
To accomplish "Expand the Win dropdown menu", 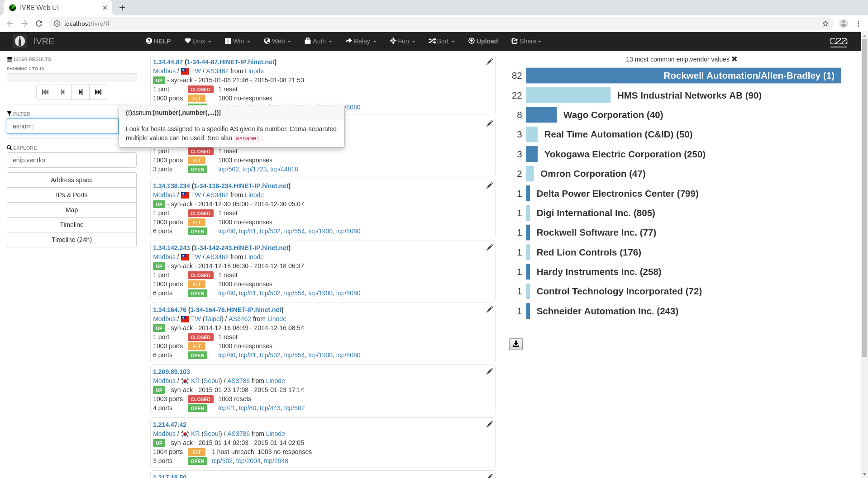I will tap(238, 41).
